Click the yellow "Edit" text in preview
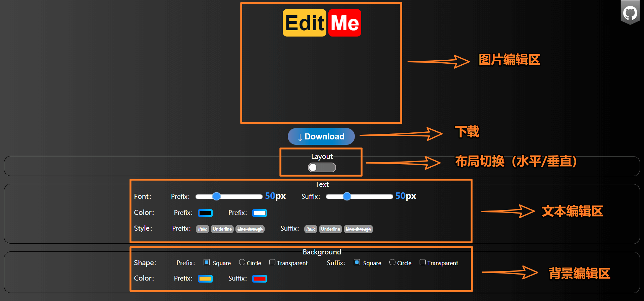 [305, 23]
